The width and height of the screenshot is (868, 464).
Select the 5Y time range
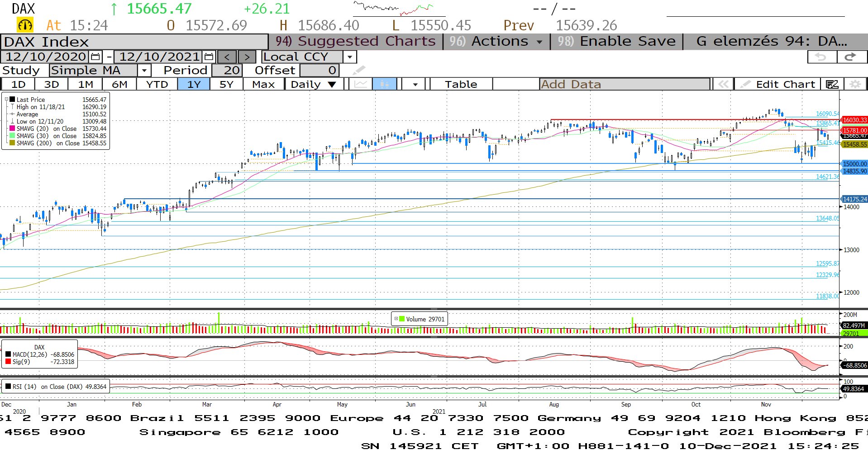[226, 84]
